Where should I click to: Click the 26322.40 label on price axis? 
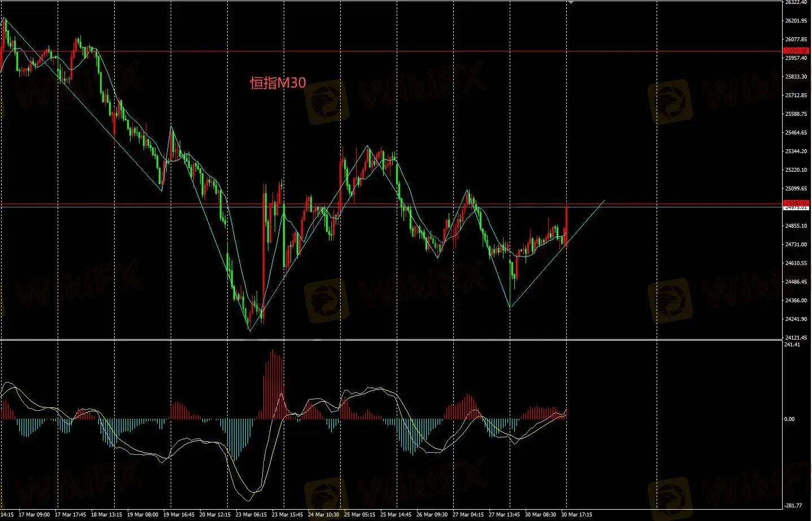point(796,3)
